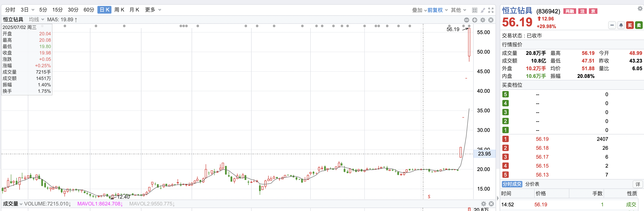Open the 更多 periods dropdown
The image size is (644, 211).
click(x=160, y=10)
